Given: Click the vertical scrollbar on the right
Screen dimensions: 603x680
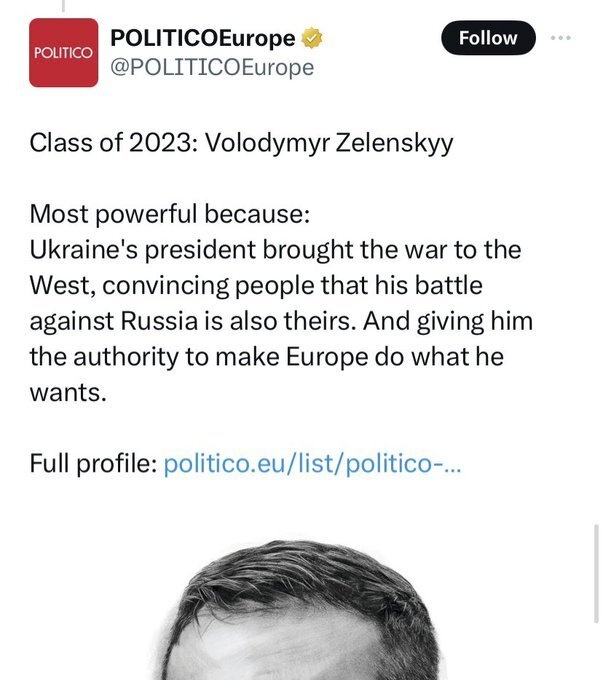Looking at the screenshot, I should click(x=596, y=574).
